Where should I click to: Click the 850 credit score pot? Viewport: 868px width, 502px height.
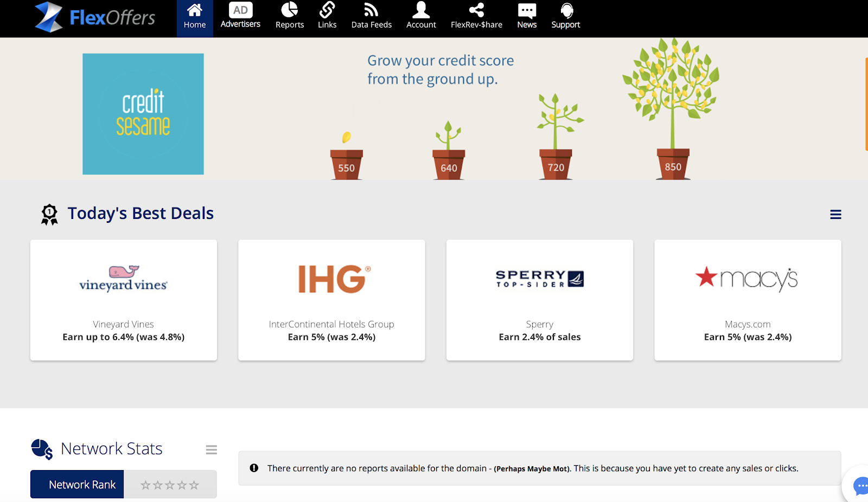673,164
